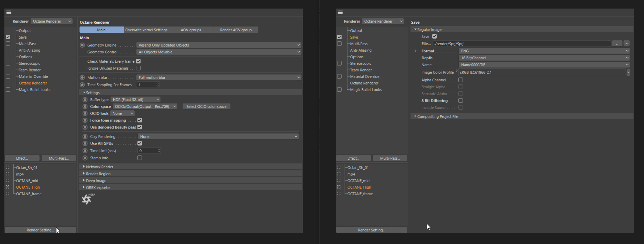Click the File path input field
Screen dimensions: 644x244
click(522, 44)
